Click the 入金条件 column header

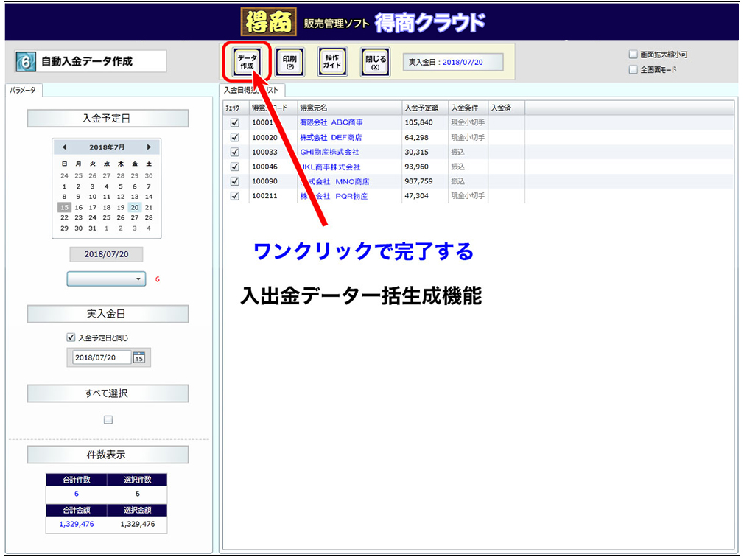468,108
